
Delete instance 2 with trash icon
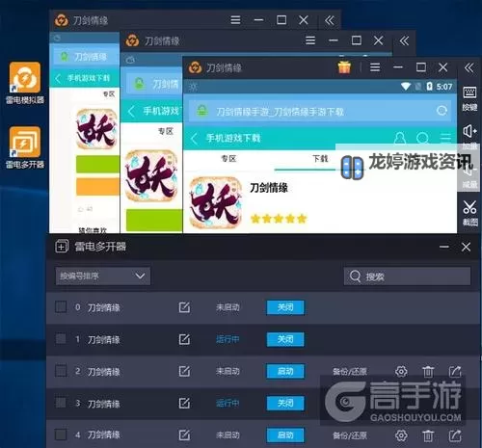click(x=428, y=372)
